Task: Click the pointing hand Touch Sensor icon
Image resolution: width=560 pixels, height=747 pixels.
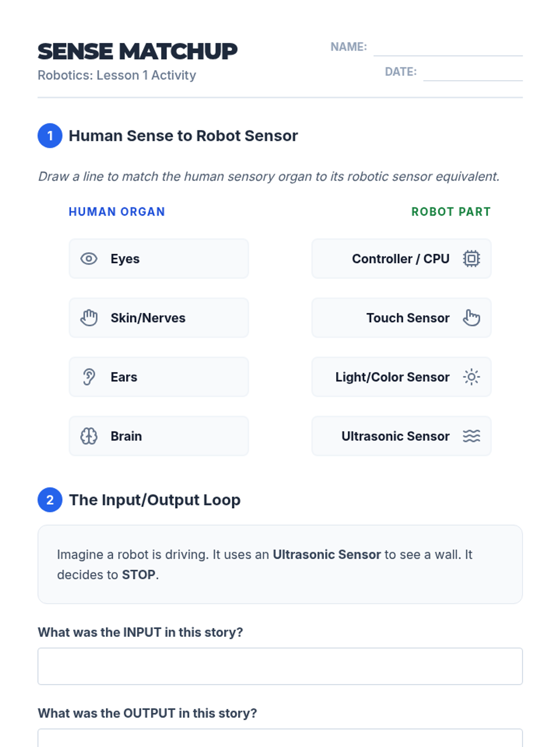Action: click(471, 318)
